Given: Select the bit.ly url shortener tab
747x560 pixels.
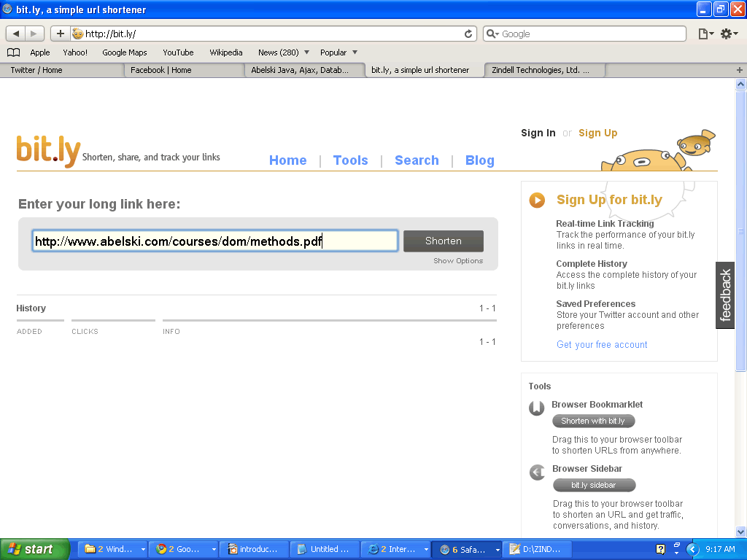Looking at the screenshot, I should click(425, 70).
